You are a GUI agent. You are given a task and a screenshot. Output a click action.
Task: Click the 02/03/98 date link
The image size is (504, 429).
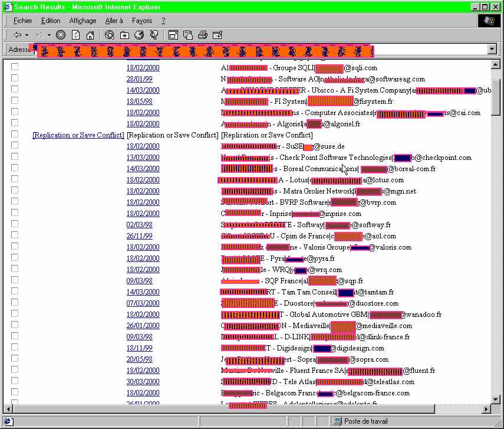coord(139,225)
